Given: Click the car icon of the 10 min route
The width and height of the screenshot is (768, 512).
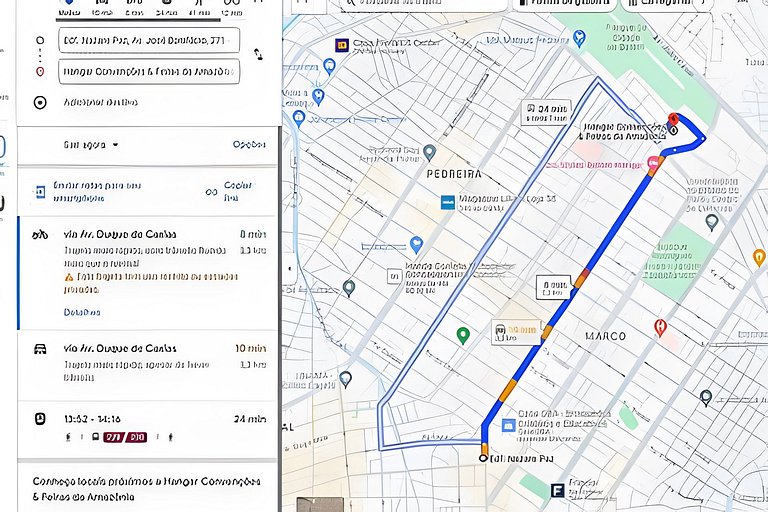Looking at the screenshot, I should point(40,349).
